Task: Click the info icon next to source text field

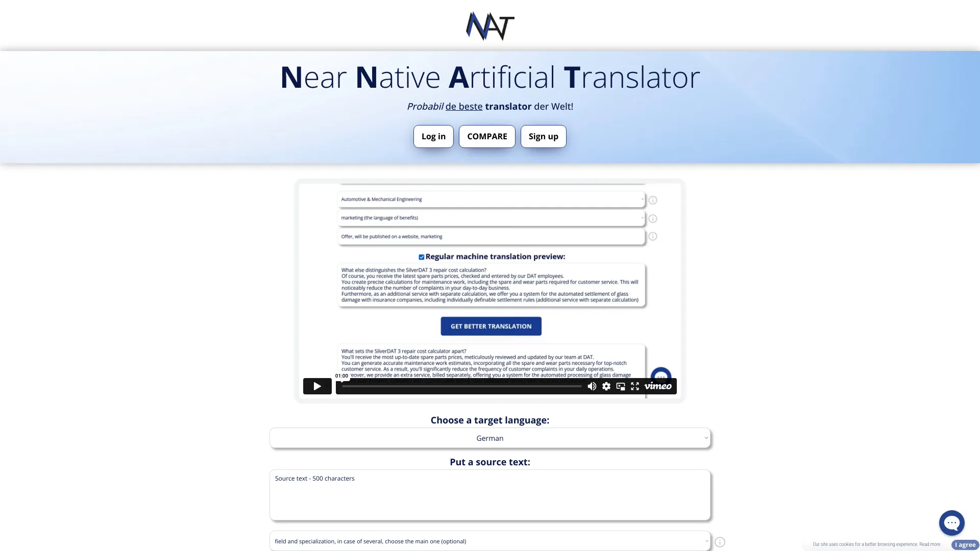Action: pos(720,542)
